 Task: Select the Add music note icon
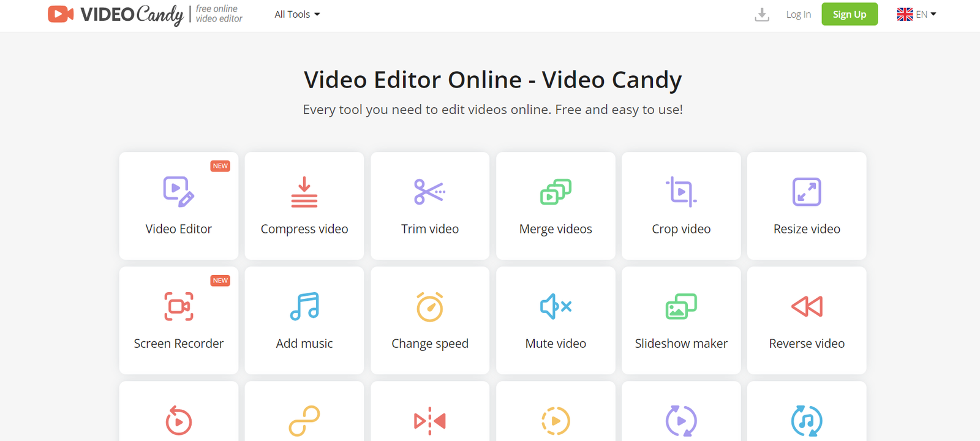304,306
